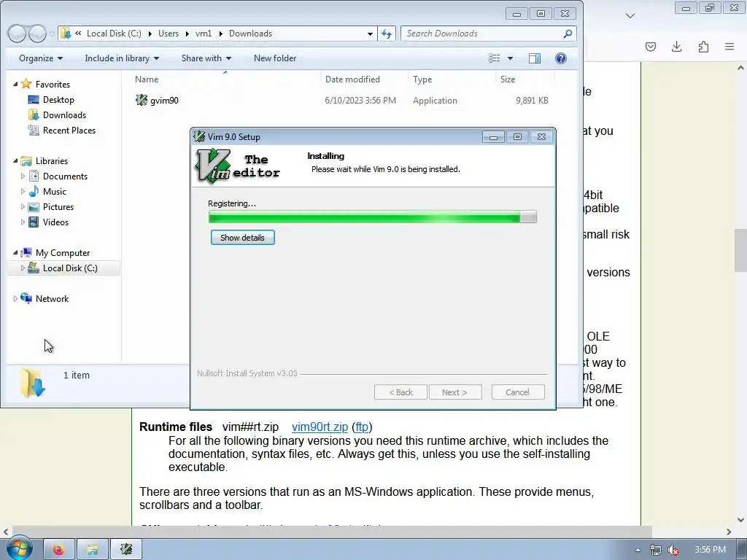This screenshot has width=747, height=560.
Task: Click the Explorer forward navigation button
Action: pos(37,34)
